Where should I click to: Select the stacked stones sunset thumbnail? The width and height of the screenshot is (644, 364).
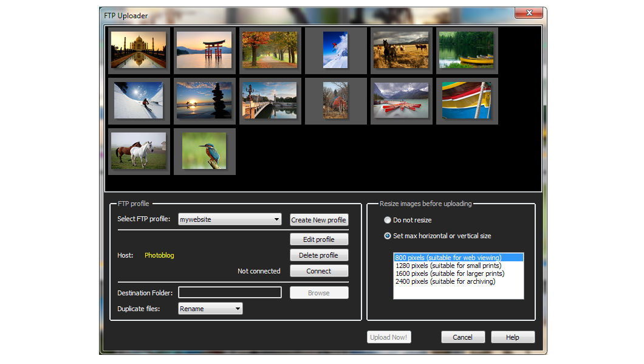[204, 101]
